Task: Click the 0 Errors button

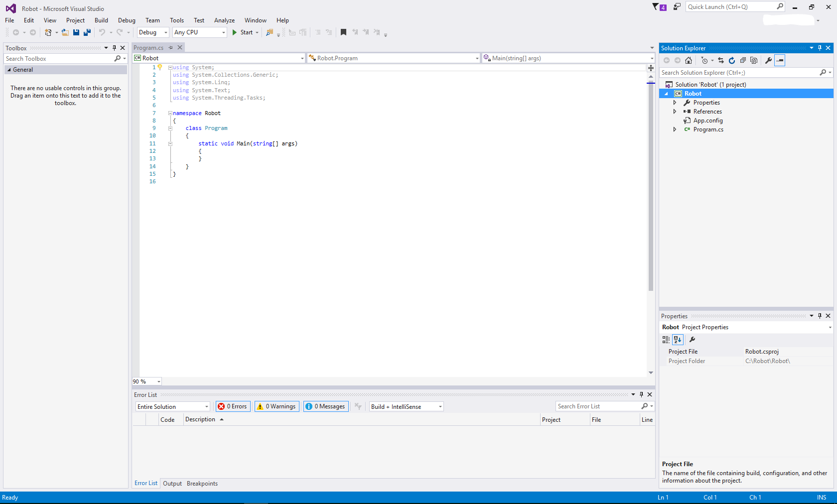Action: (x=233, y=406)
